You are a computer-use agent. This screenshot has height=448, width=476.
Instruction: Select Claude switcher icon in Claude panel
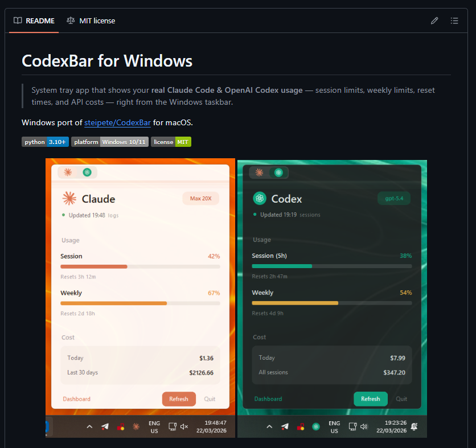[68, 172]
